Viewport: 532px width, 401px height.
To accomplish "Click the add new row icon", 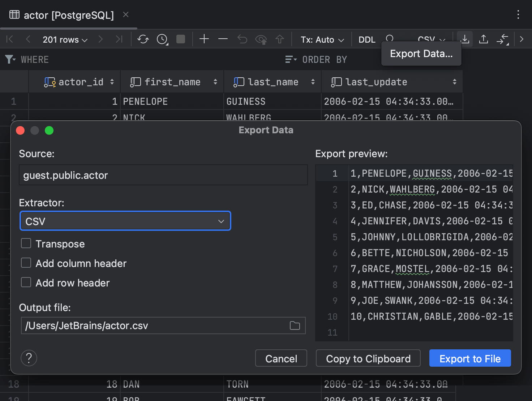I will pos(204,39).
